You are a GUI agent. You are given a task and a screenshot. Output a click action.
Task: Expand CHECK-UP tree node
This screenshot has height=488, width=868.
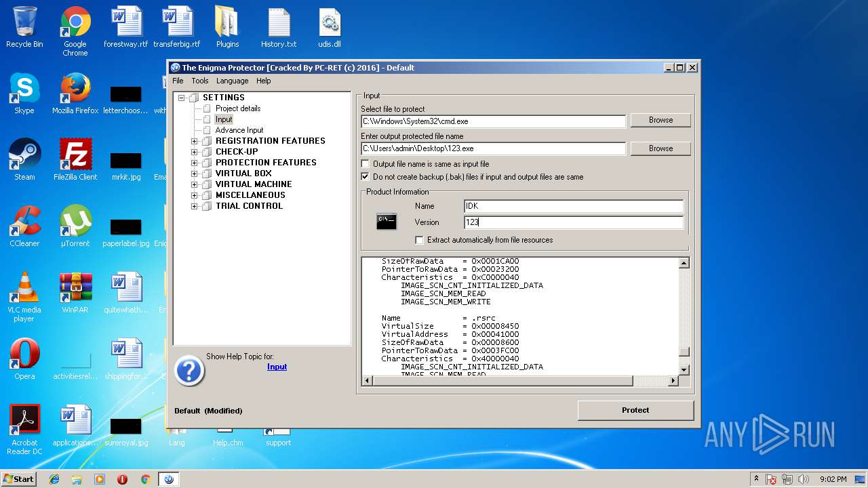[x=195, y=152]
